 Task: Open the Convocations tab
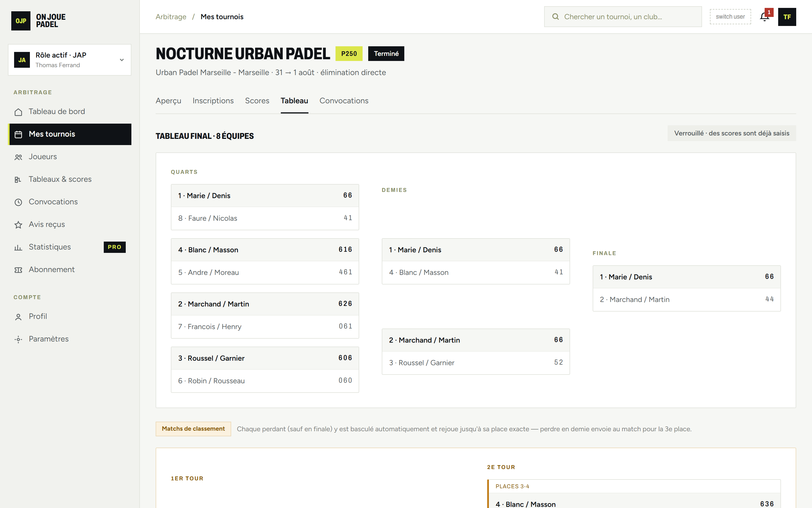[x=344, y=101]
